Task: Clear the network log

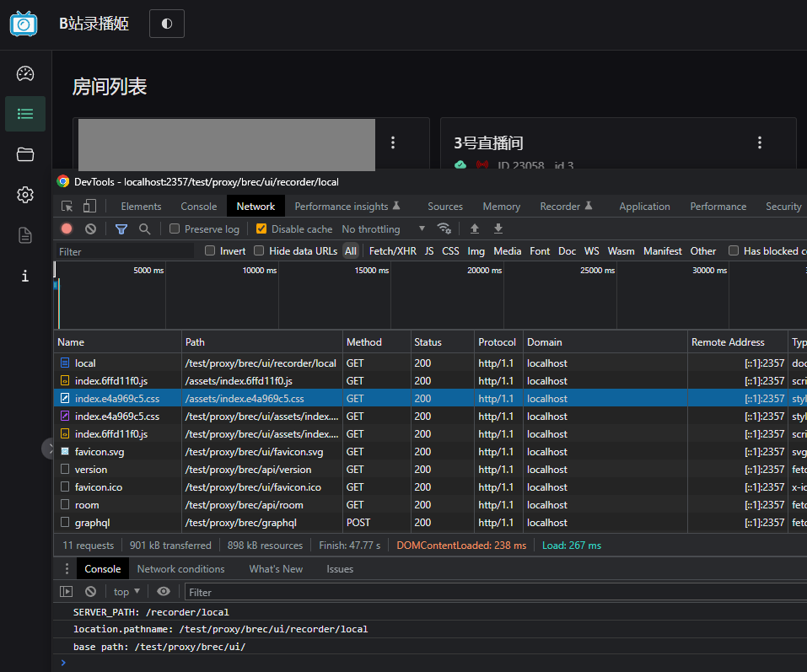Action: click(90, 228)
